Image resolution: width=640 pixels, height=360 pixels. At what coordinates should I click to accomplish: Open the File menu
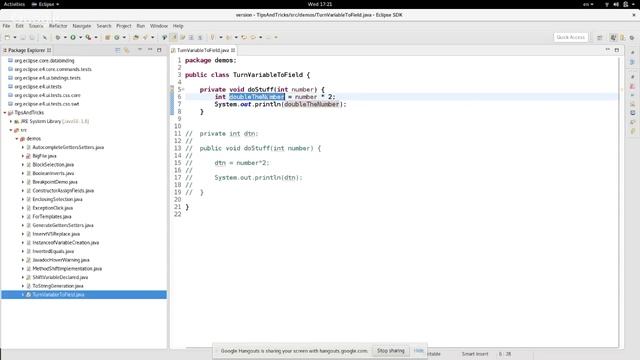[x=7, y=26]
